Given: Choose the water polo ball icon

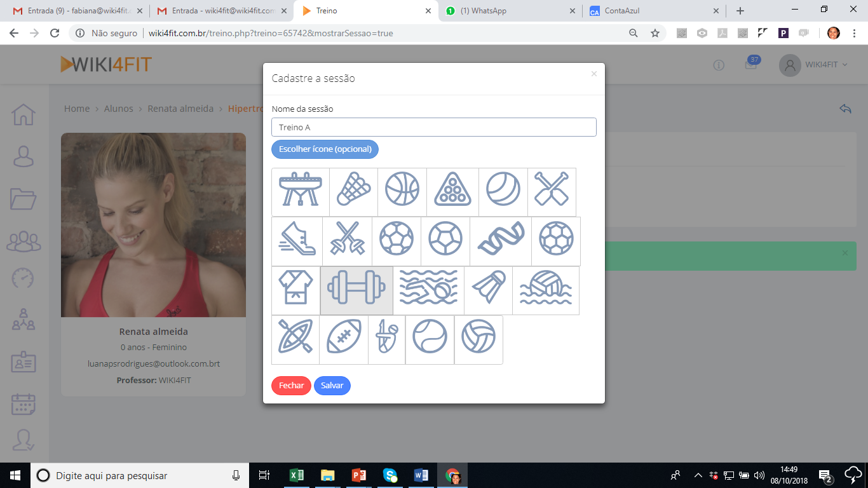Looking at the screenshot, I should pyautogui.click(x=546, y=290).
